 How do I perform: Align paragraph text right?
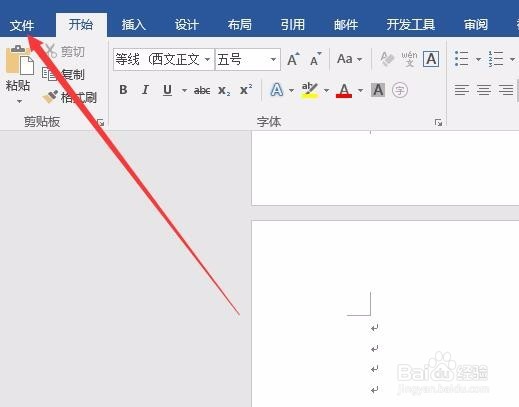click(506, 90)
